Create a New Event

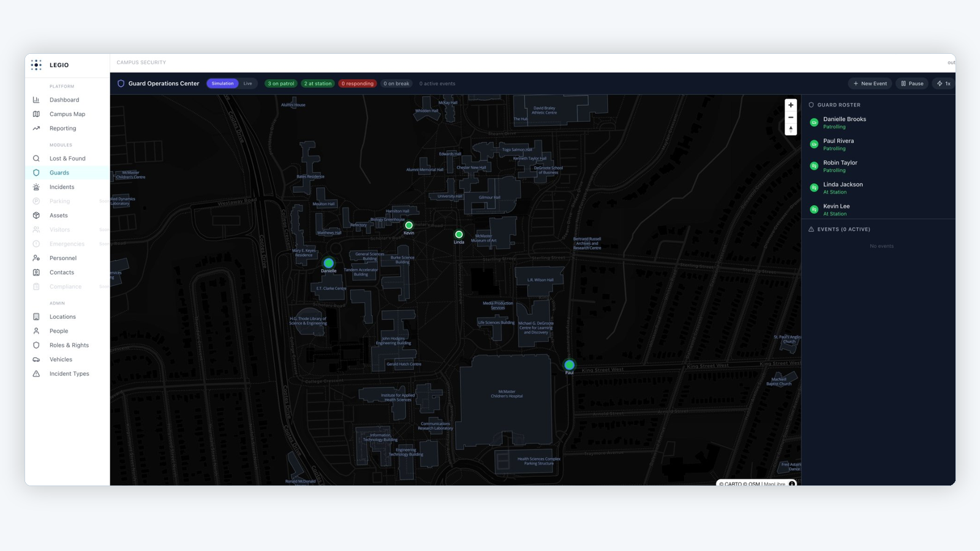[870, 84]
